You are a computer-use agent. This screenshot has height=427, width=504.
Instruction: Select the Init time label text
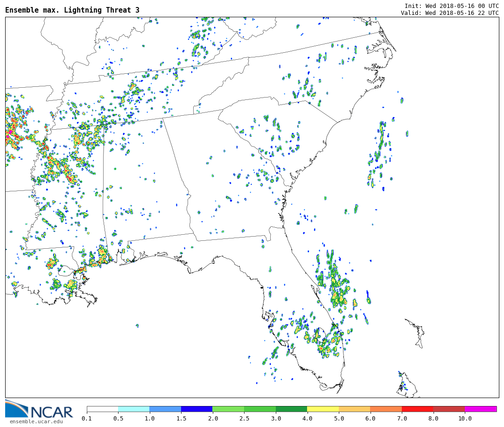[x=451, y=6]
